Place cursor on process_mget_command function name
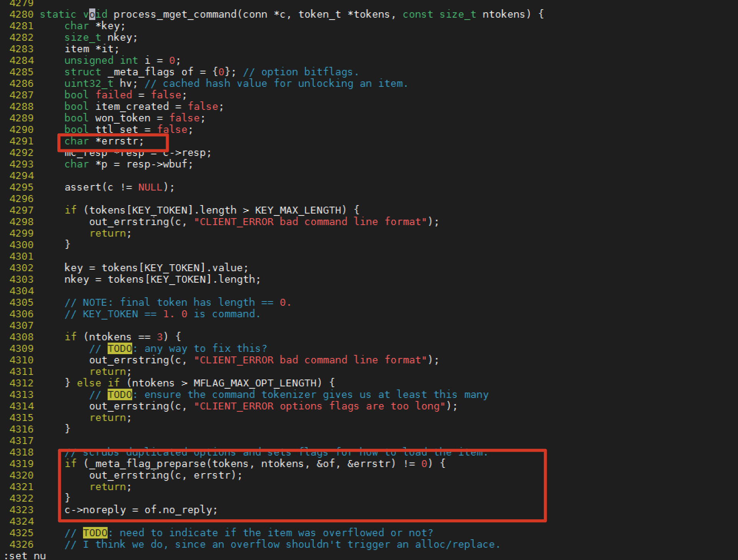This screenshot has height=560, width=738. coord(175,15)
